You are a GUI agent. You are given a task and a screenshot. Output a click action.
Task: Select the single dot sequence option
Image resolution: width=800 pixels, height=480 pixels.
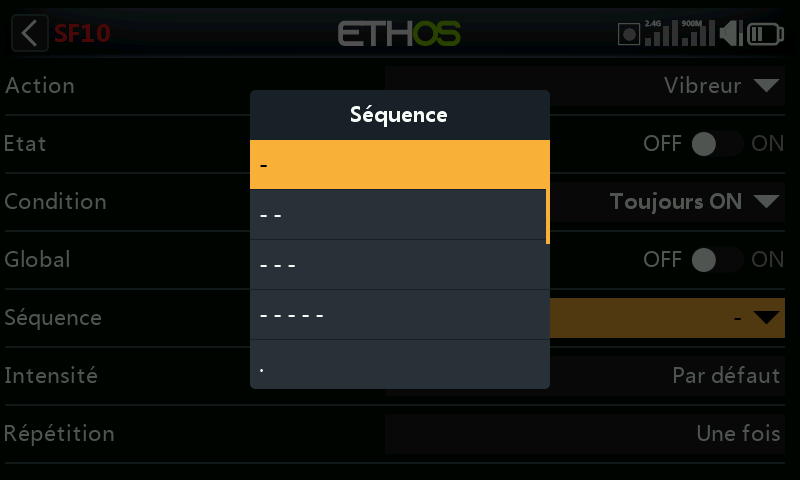[398, 364]
